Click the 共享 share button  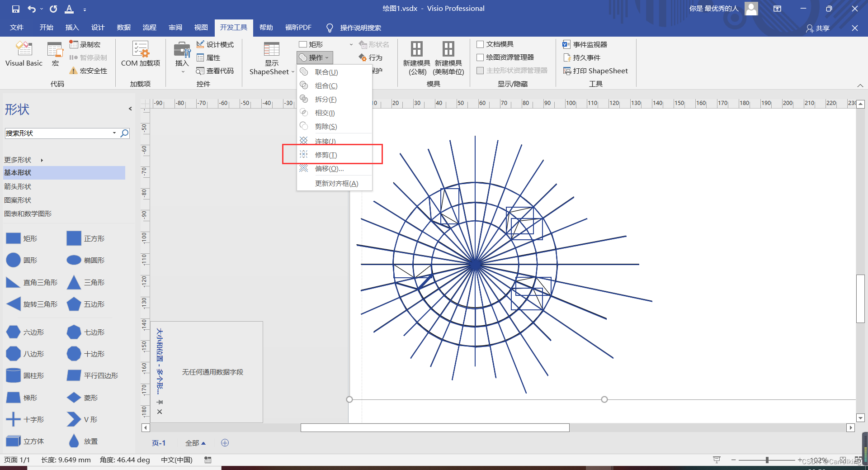pos(818,28)
